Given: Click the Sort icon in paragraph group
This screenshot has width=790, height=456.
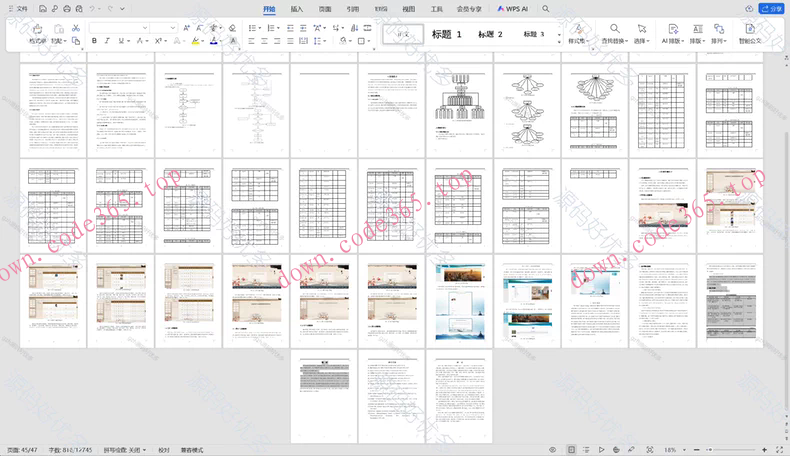Looking at the screenshot, I should 355,28.
